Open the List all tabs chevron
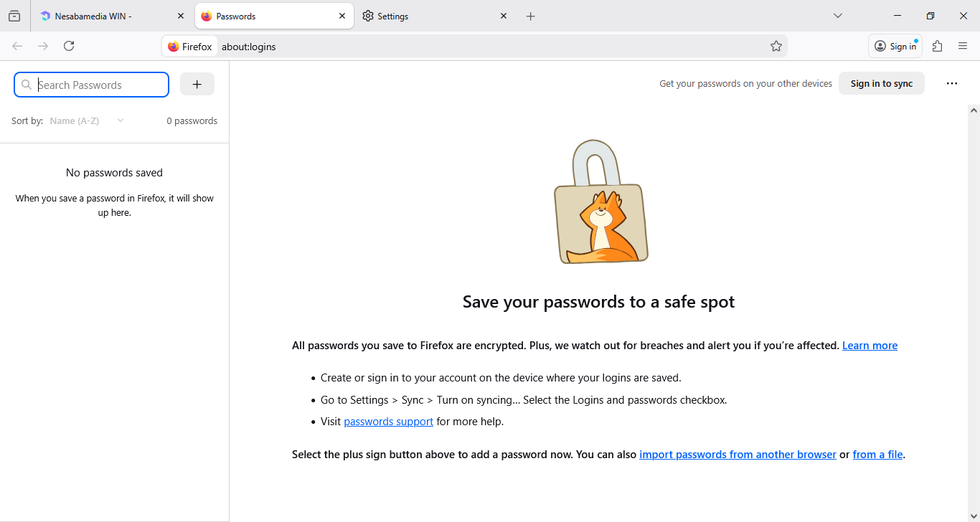The width and height of the screenshot is (980, 522). point(838,16)
